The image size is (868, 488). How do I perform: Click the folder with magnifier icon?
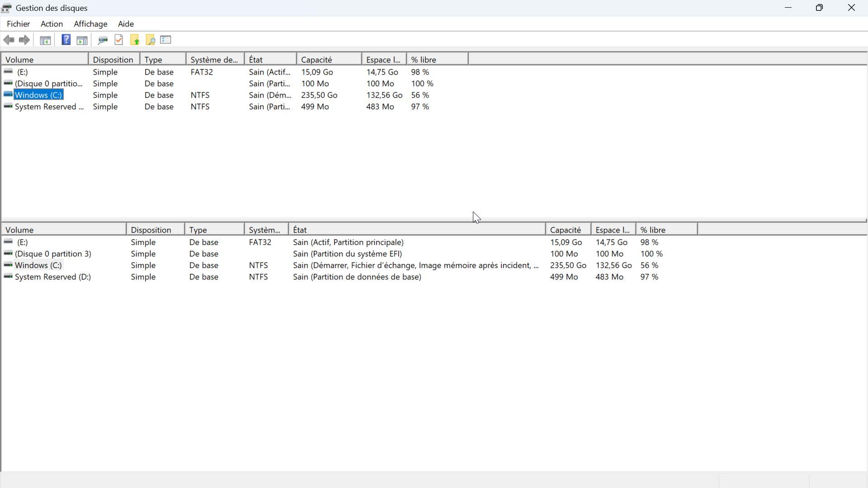point(151,40)
